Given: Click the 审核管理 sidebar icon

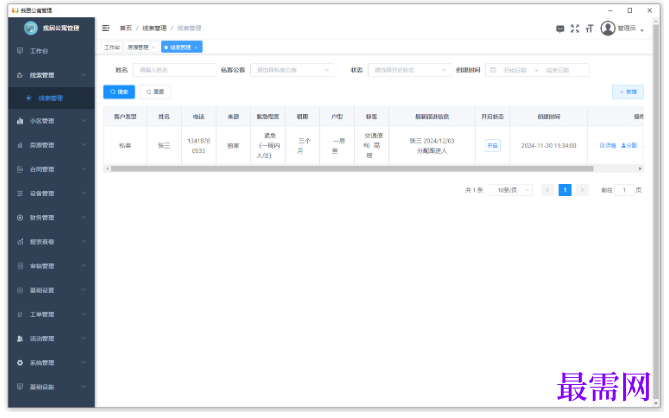Looking at the screenshot, I should click(20, 266).
